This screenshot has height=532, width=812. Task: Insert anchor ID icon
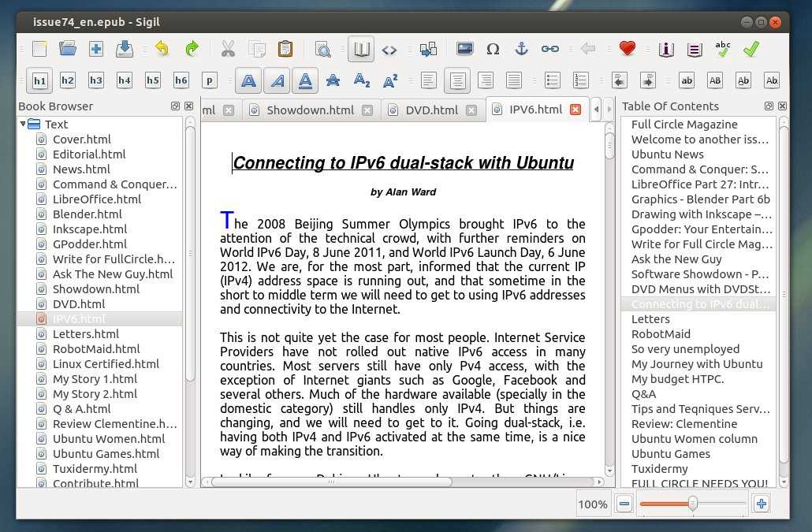[521, 49]
